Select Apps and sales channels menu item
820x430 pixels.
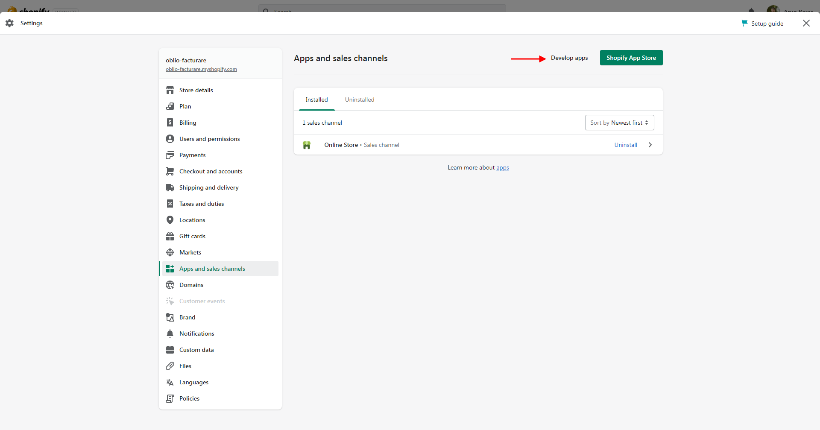click(x=219, y=268)
